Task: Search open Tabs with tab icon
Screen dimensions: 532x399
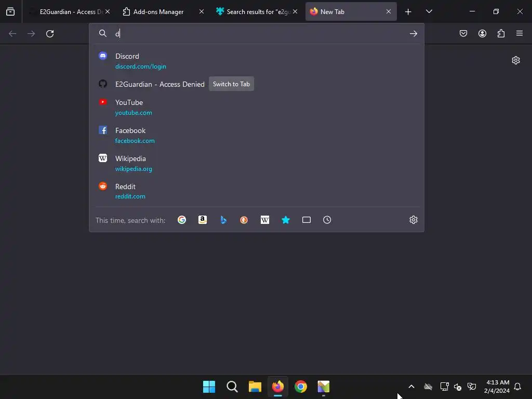Action: click(307, 220)
